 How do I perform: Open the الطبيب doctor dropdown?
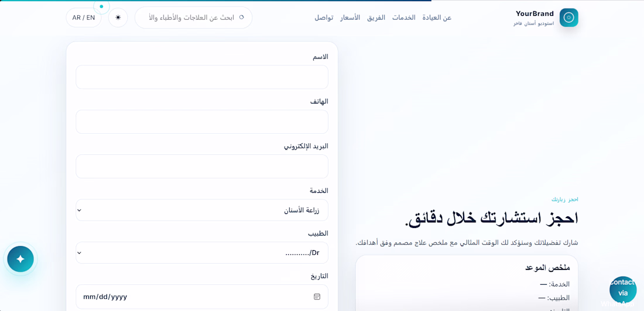[202, 253]
